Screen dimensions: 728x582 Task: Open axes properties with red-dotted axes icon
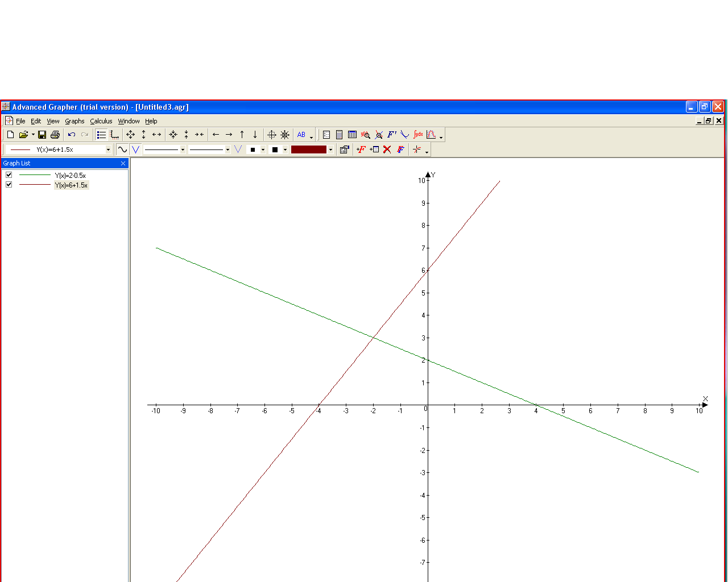tap(115, 135)
